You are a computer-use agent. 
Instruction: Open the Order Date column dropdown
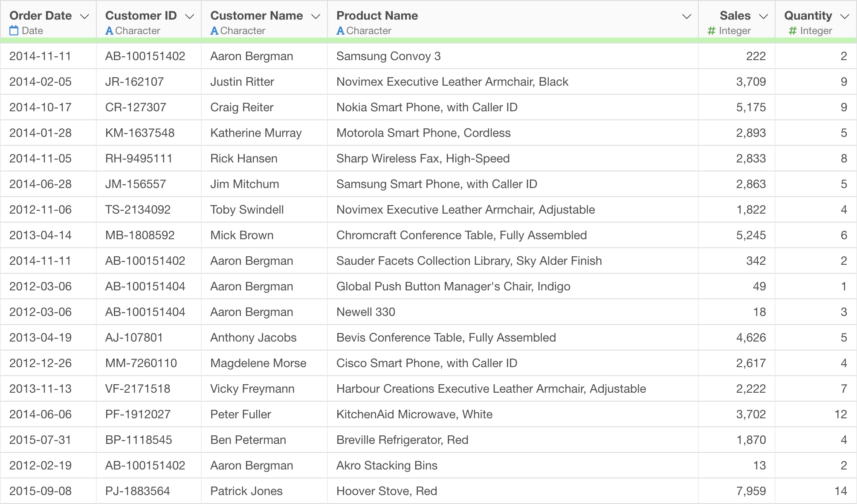click(84, 17)
